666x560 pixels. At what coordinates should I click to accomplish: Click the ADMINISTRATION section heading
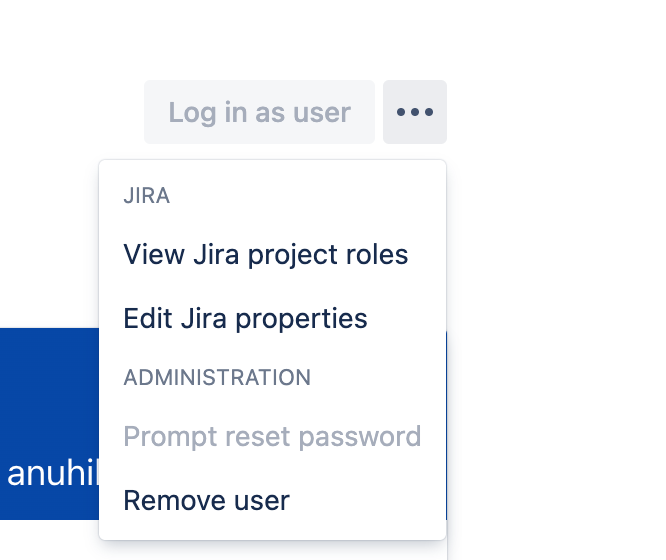[x=217, y=377]
